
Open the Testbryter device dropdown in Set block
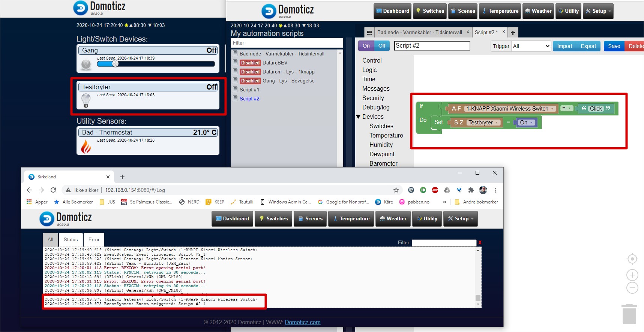(x=483, y=123)
